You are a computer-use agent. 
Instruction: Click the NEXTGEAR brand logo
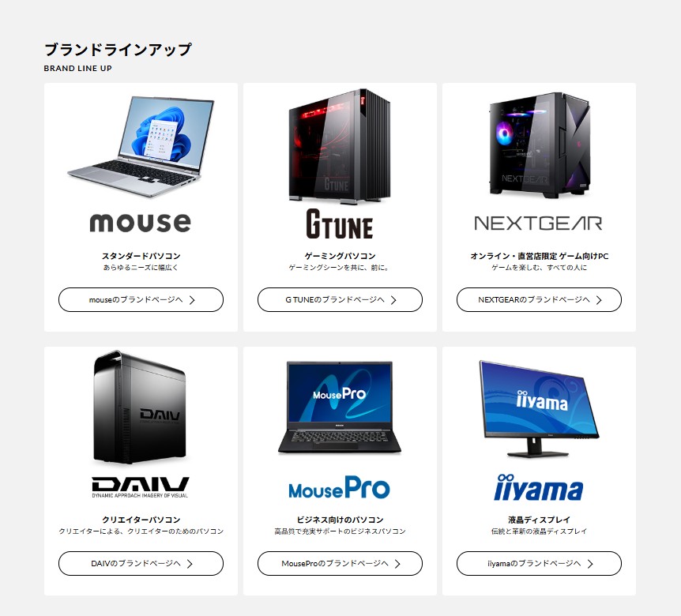539,223
